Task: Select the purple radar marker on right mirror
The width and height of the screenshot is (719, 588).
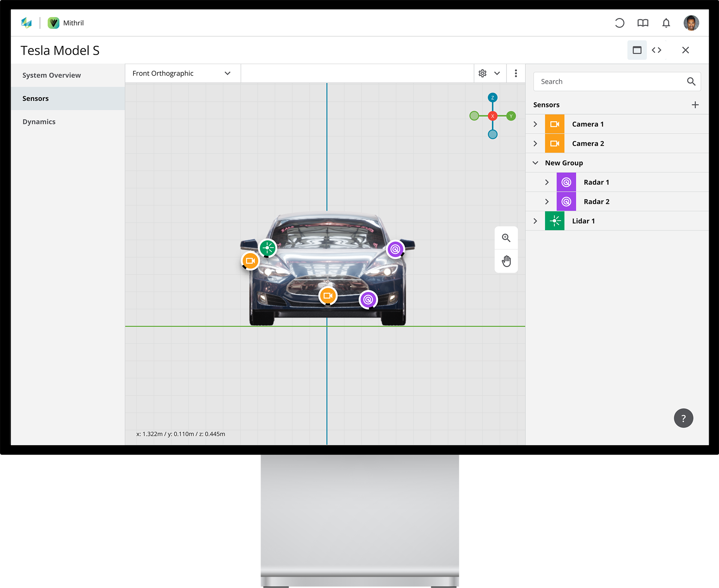Action: click(x=395, y=249)
